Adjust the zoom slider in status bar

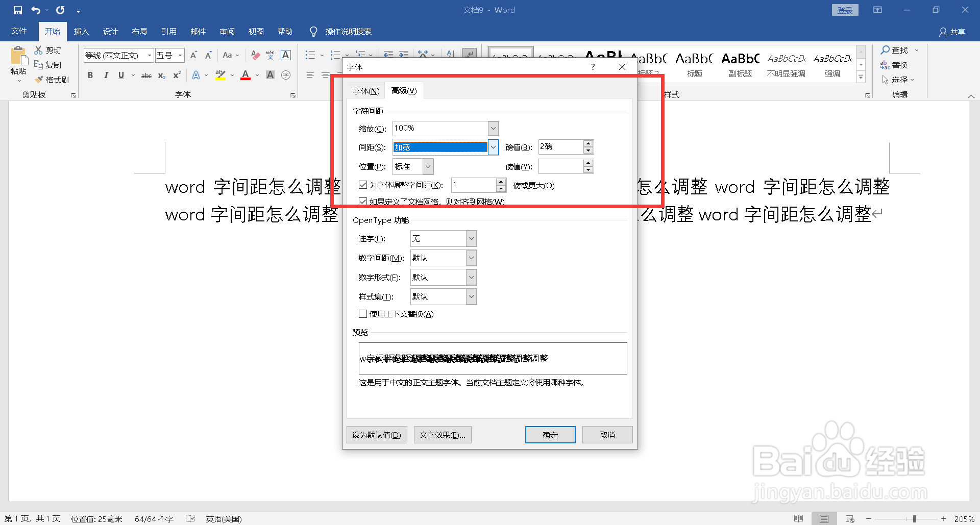pyautogui.click(x=915, y=519)
